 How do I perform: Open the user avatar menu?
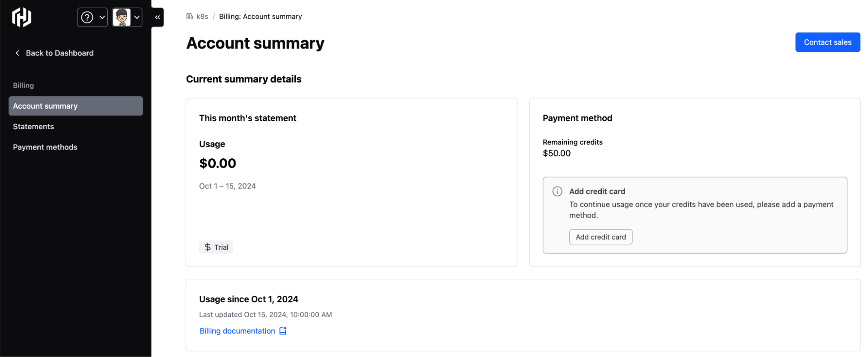(x=127, y=17)
